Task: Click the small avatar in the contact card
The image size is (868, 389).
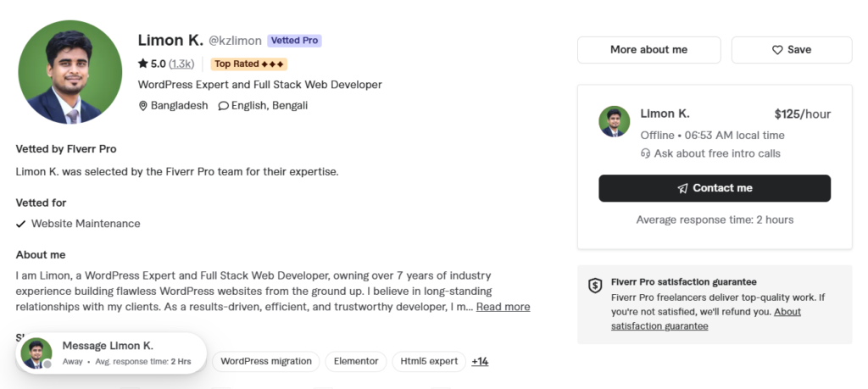Action: [615, 122]
